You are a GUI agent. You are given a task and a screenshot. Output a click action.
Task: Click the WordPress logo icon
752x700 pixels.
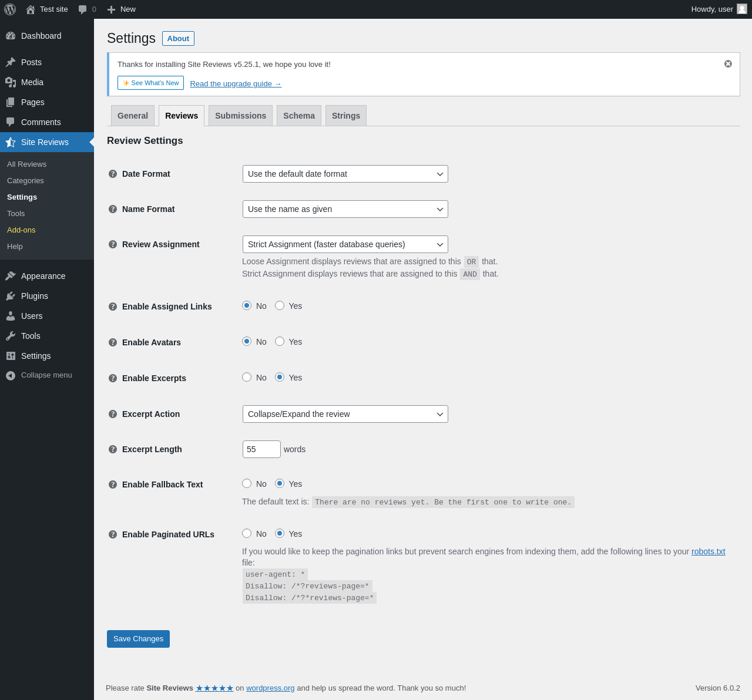tap(10, 9)
